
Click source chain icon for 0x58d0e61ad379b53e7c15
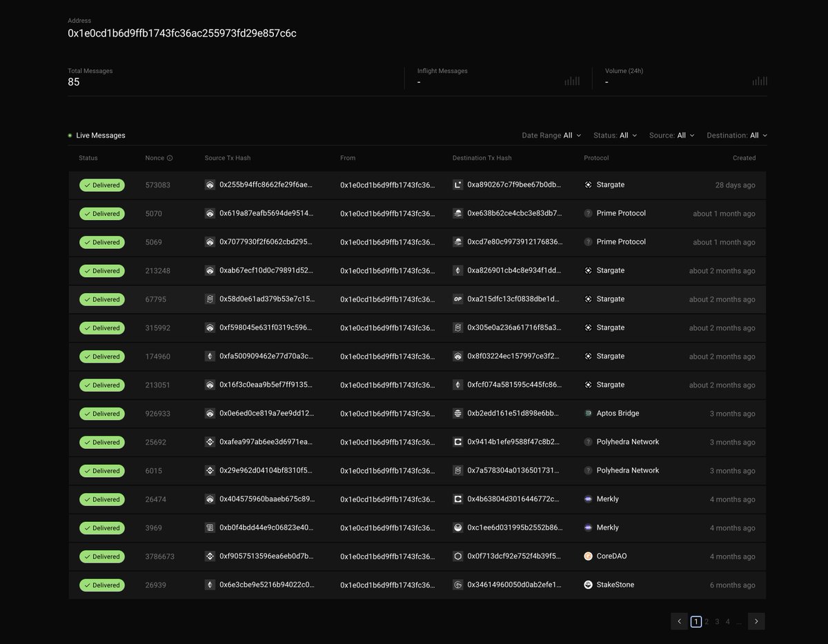[210, 299]
